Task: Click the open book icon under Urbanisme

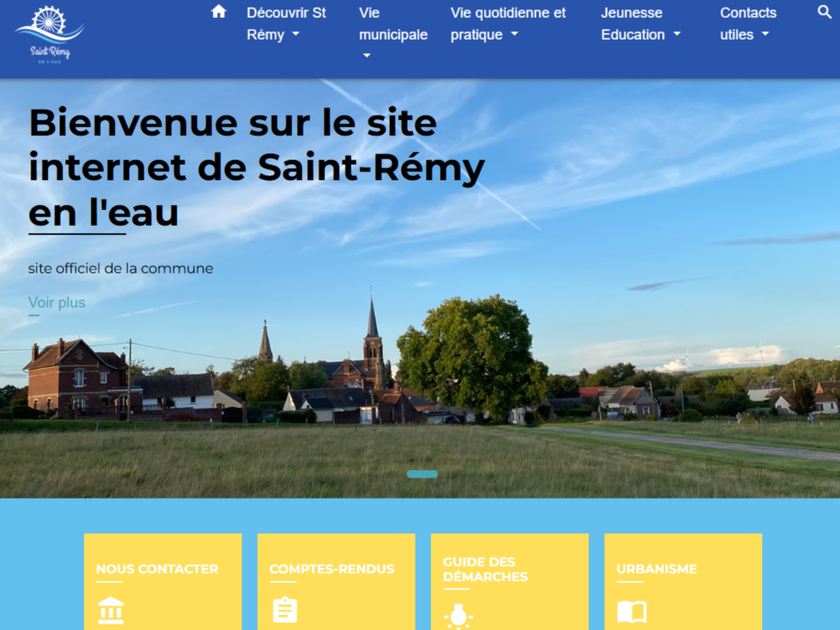Action: (x=631, y=611)
